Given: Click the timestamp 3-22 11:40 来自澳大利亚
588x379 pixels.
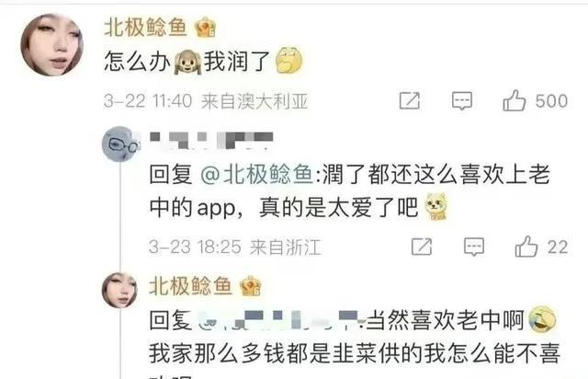Looking at the screenshot, I should 206,101.
